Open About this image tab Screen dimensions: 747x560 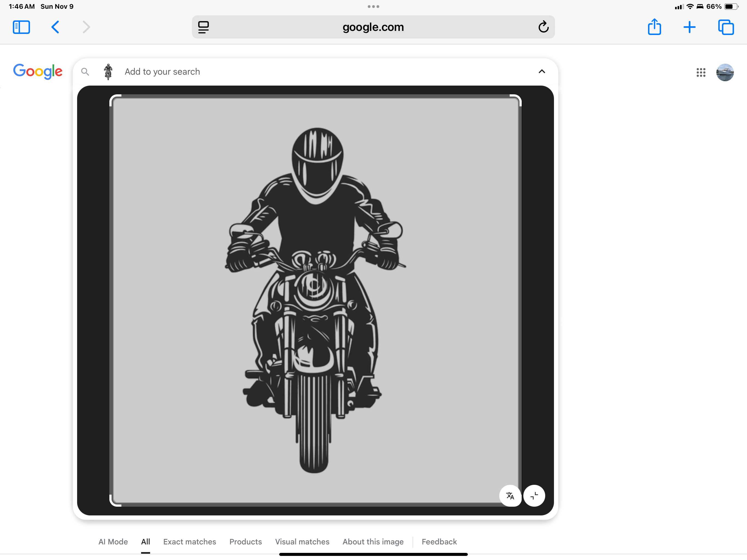[x=373, y=541]
